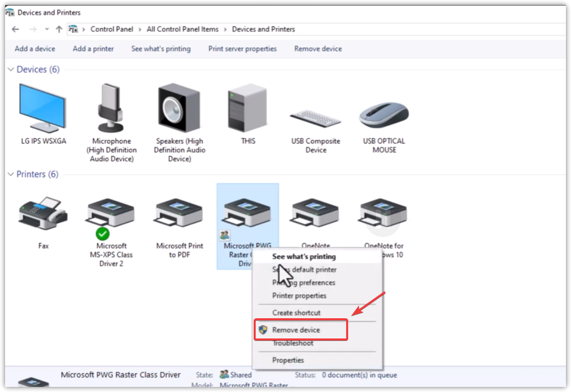Open Printer properties from context menu

(x=317, y=296)
